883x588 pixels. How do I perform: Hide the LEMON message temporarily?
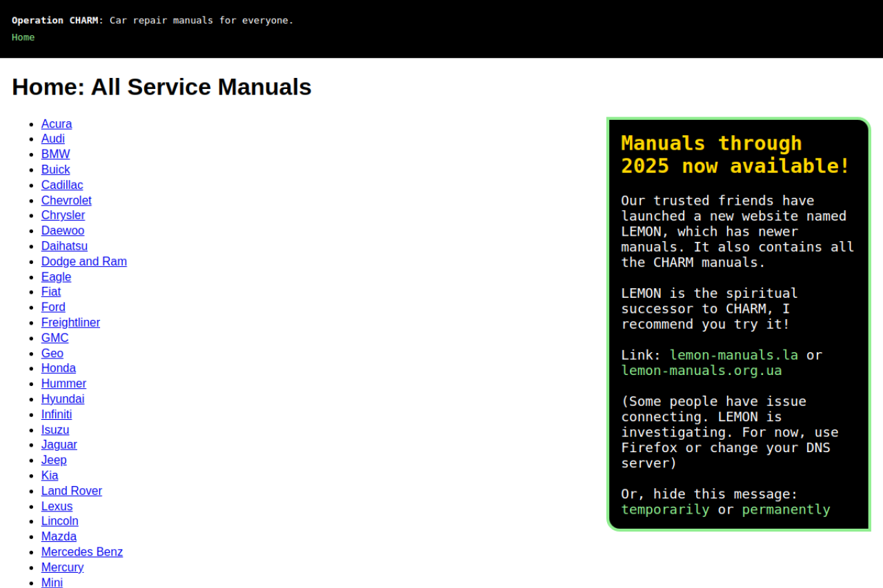click(664, 509)
